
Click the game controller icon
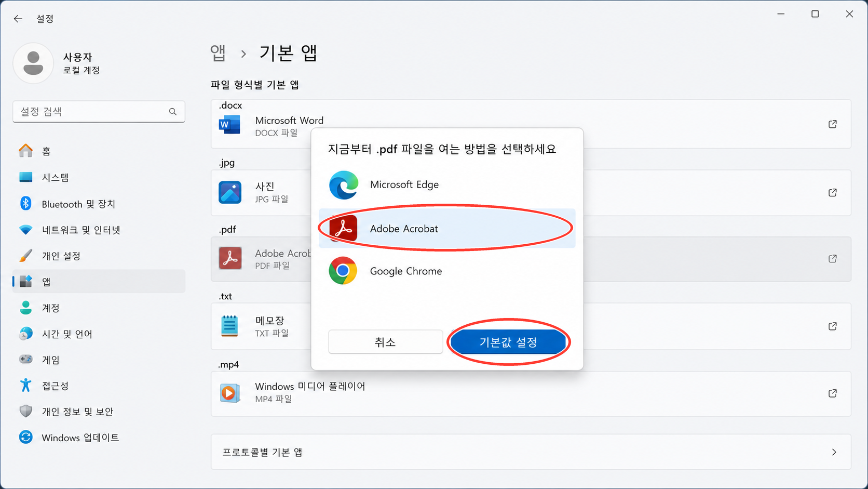coord(25,359)
